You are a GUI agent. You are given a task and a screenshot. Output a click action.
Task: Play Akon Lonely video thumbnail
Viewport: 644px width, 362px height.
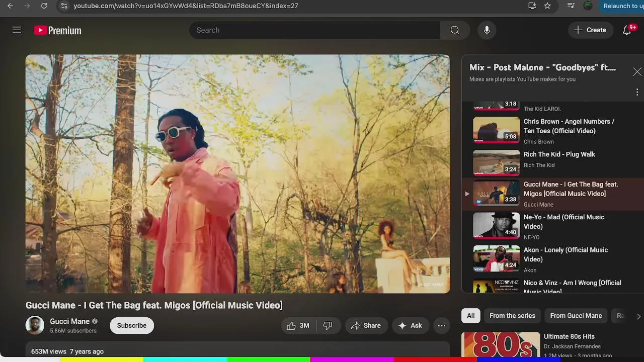496,258
